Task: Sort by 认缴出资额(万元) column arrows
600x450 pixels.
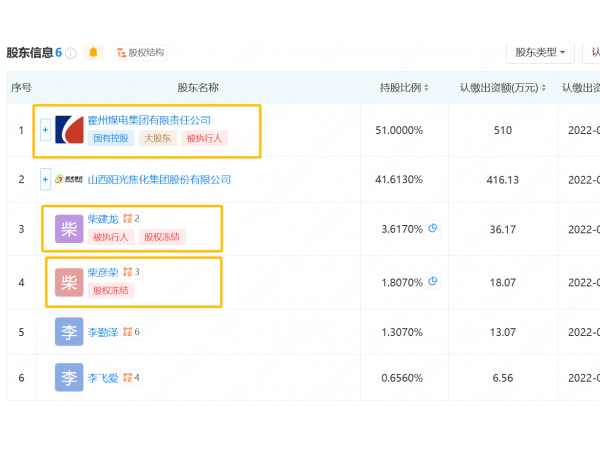Action: [547, 88]
